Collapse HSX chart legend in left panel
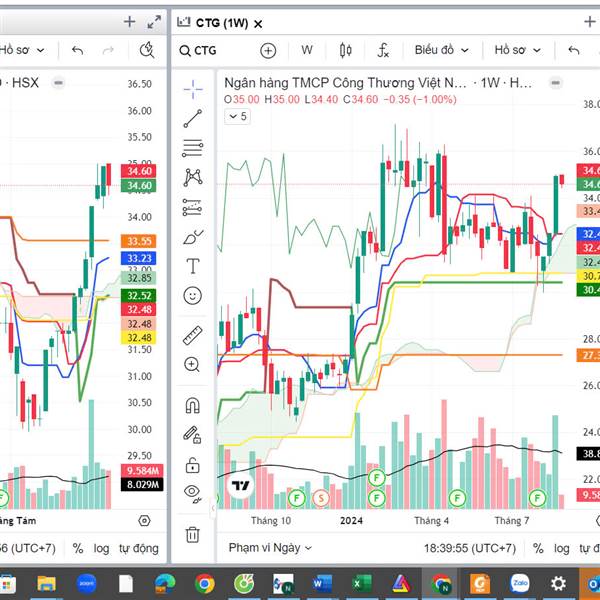This screenshot has width=600, height=600. point(58,83)
